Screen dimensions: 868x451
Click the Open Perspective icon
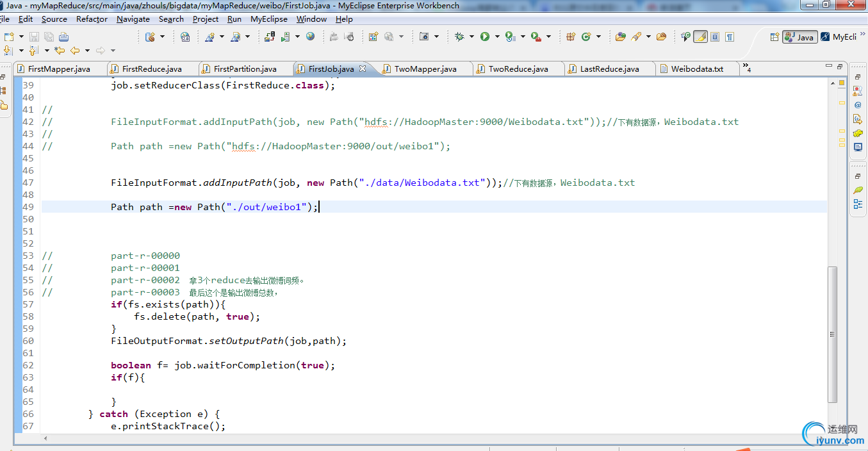point(774,37)
